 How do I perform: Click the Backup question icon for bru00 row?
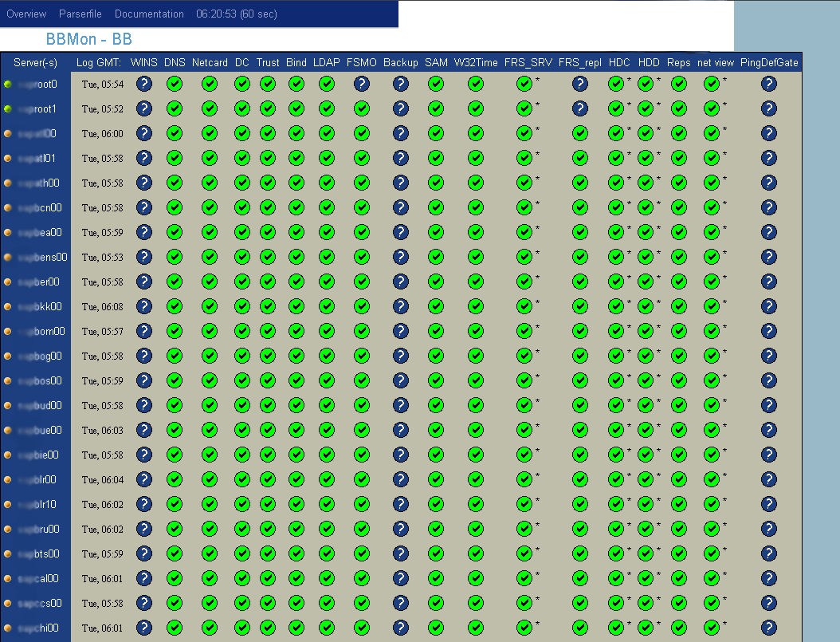tap(401, 529)
